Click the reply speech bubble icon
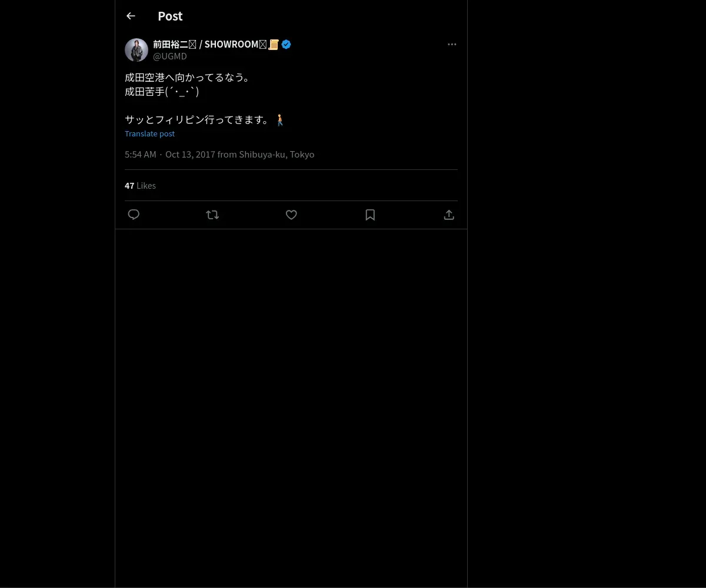 coord(134,215)
